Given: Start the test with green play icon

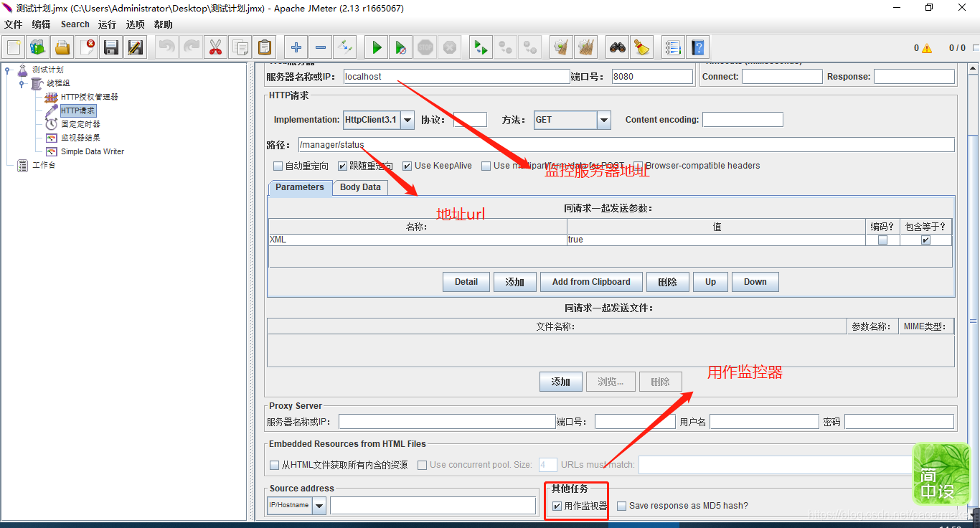Looking at the screenshot, I should tap(376, 48).
